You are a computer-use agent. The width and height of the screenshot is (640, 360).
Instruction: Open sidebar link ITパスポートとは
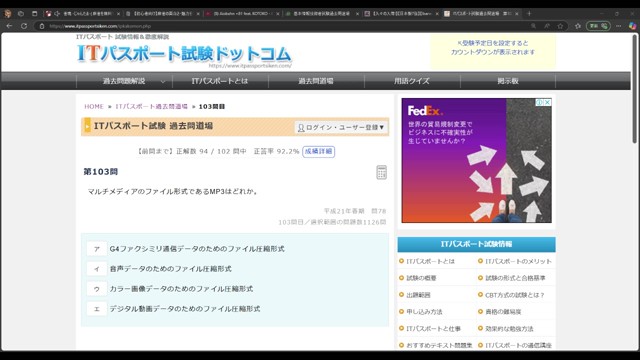click(x=430, y=261)
